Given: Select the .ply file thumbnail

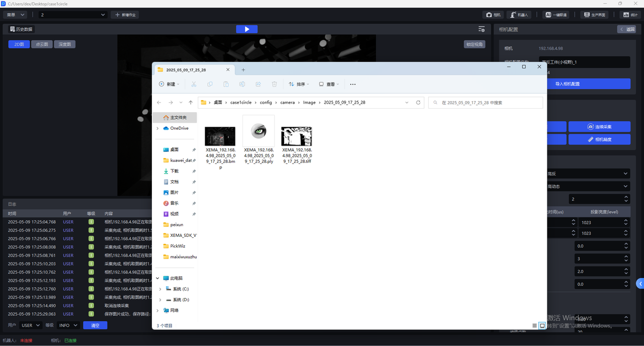Looking at the screenshot, I should click(x=259, y=131).
